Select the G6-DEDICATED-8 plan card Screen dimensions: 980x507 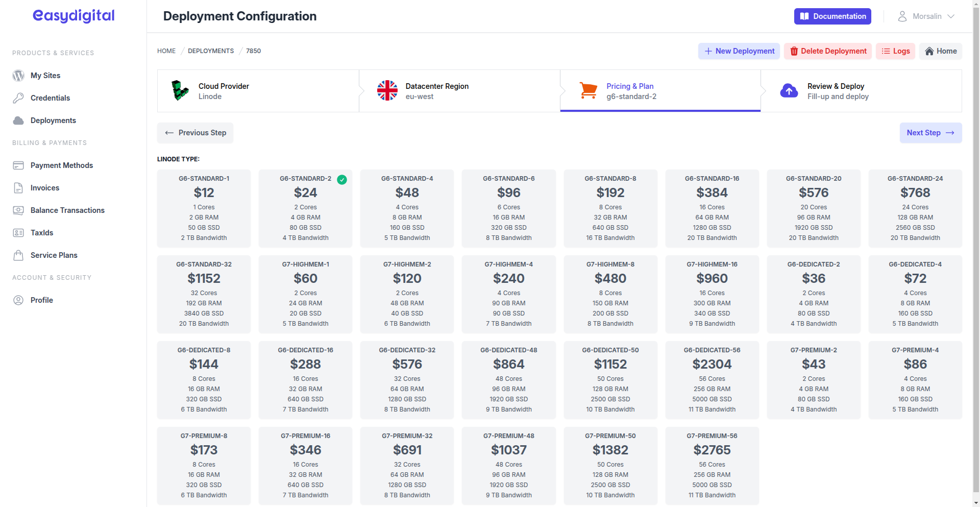(x=204, y=380)
